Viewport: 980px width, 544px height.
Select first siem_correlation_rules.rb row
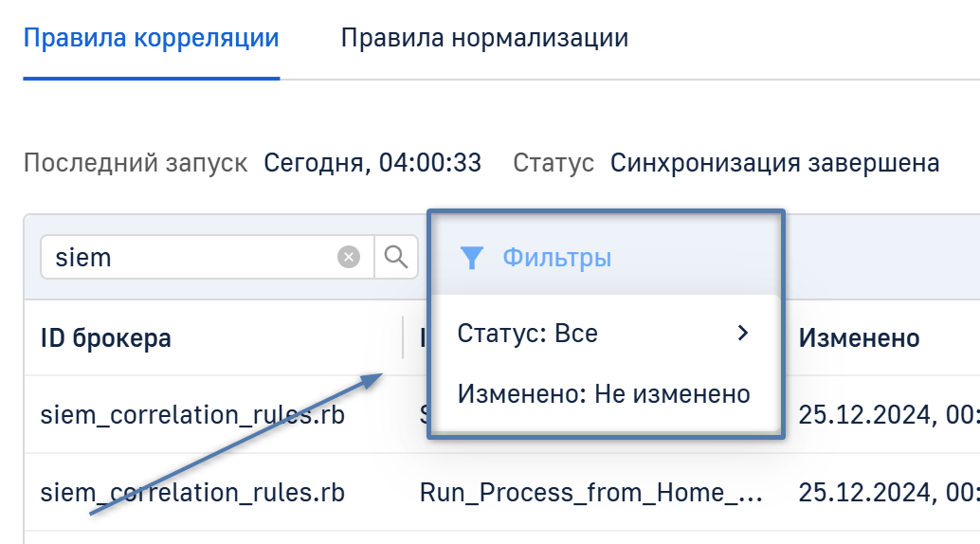[192, 414]
